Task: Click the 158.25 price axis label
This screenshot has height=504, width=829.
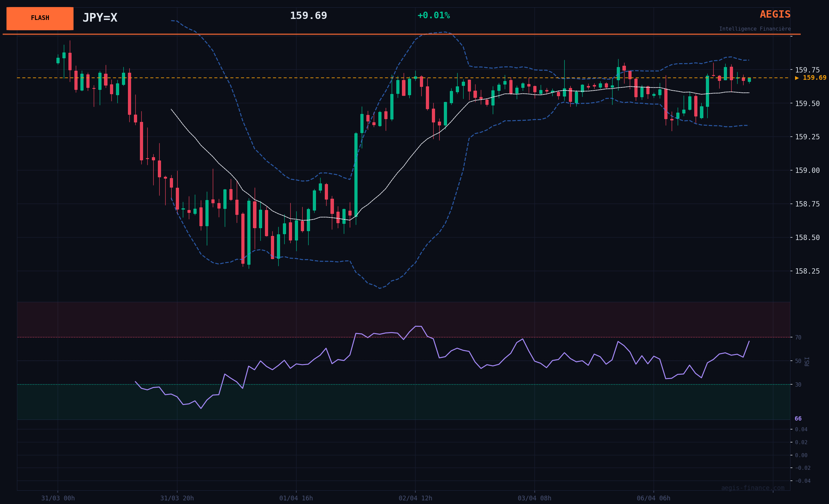Action: 807,271
